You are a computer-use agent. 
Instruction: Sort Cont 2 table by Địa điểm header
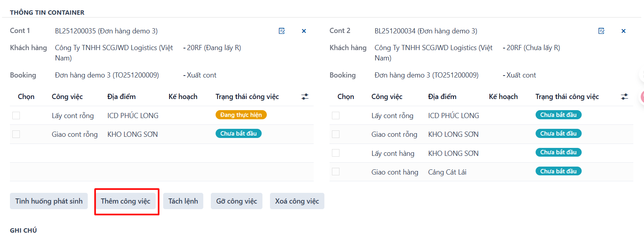pos(442,97)
